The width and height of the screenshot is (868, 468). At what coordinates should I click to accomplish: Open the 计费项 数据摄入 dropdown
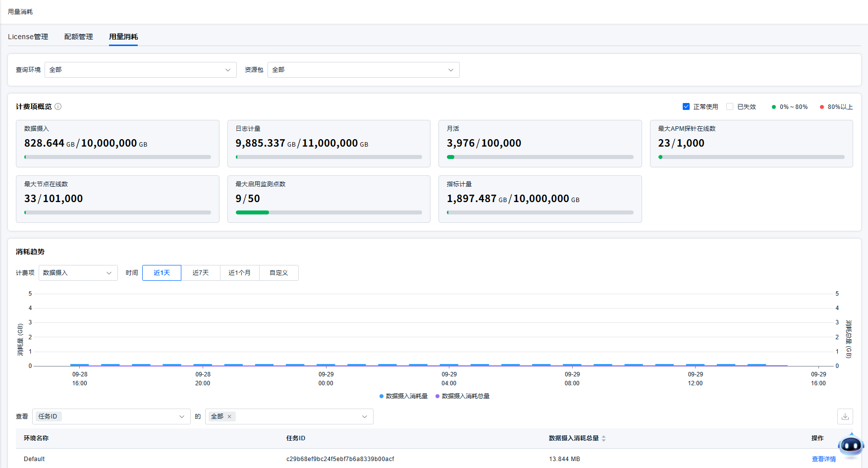pos(78,273)
